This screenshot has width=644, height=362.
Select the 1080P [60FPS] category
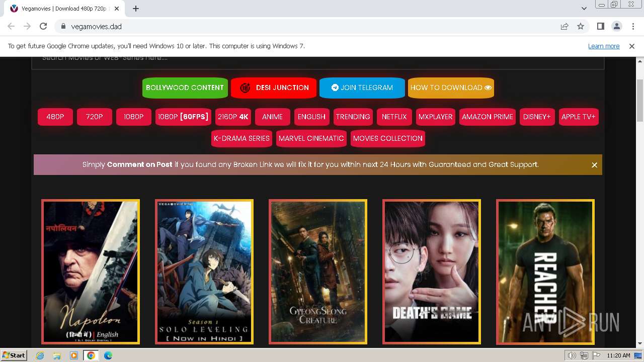coord(183,117)
